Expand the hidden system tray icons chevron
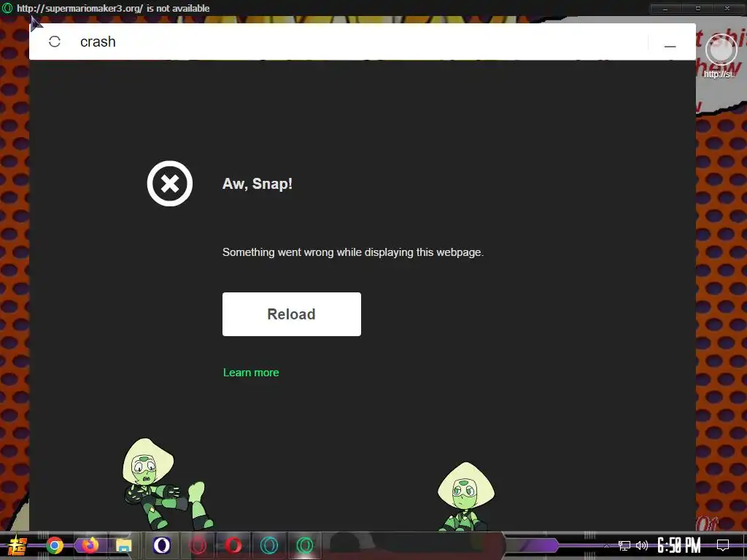Screen dimensions: 747x560 point(606,545)
